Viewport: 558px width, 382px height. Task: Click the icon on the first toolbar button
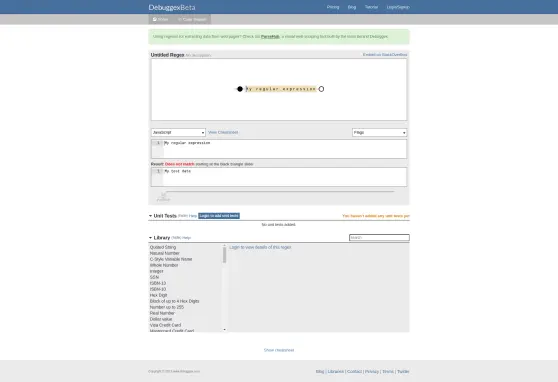(x=155, y=19)
